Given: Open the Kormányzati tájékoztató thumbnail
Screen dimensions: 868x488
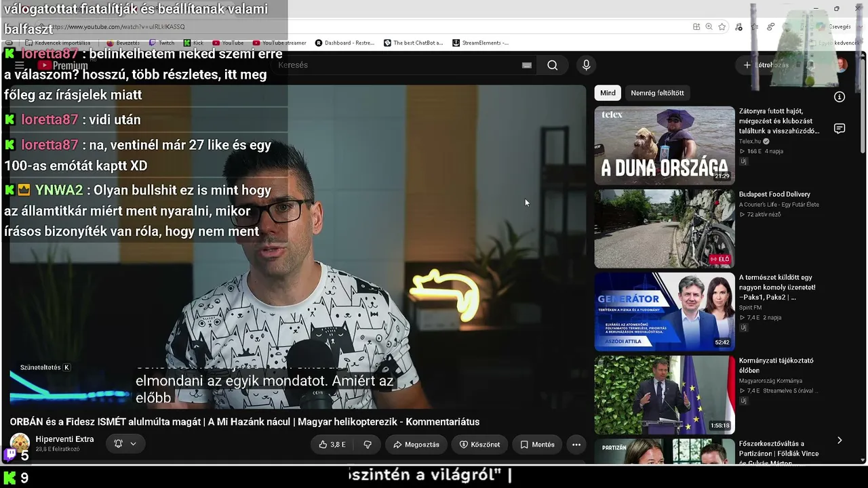Looking at the screenshot, I should 665,395.
